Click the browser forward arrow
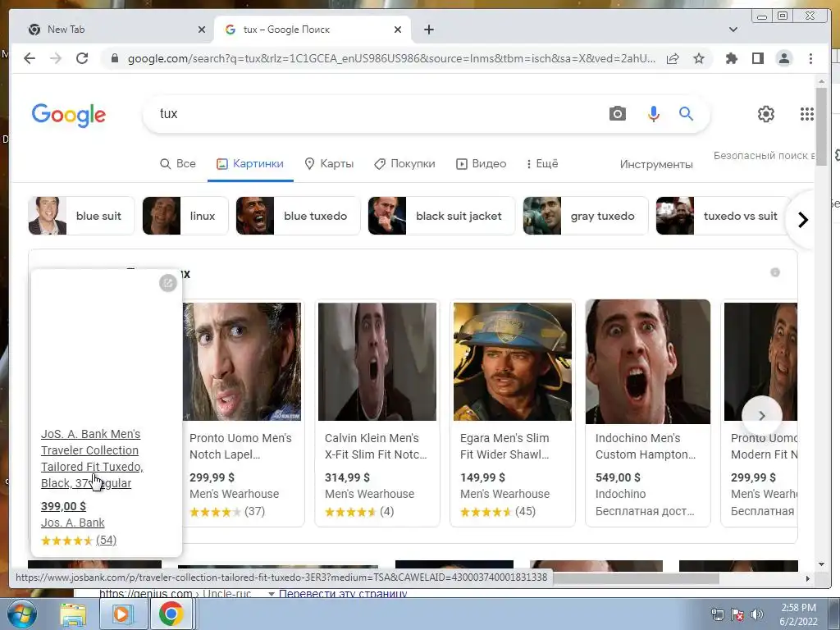840x630 pixels. (x=56, y=58)
